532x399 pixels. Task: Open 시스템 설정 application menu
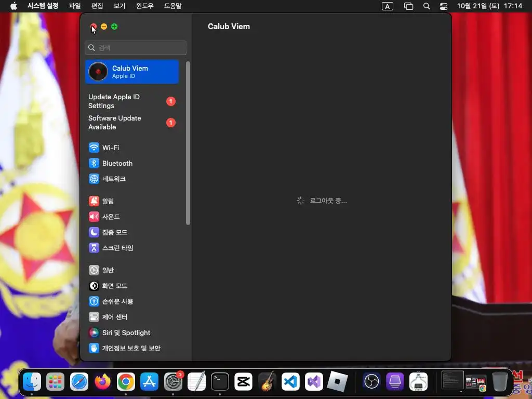43,6
